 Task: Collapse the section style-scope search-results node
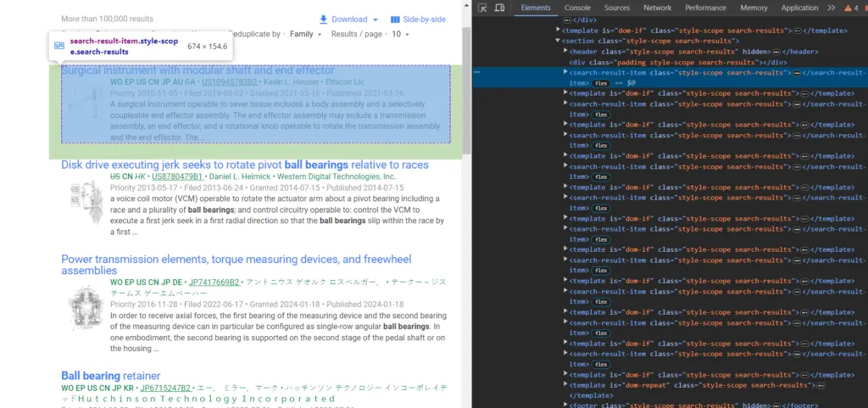558,41
